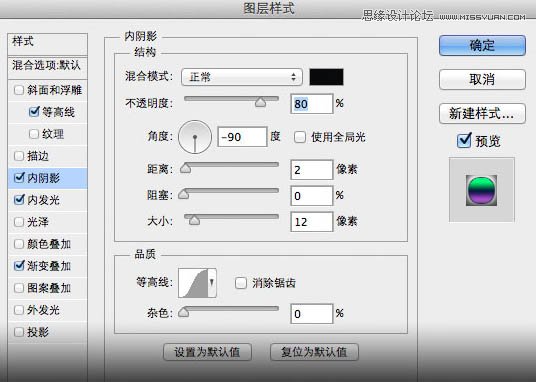Screen dimensions: 536x382
Task: Select the 渐变叠加 style row
Action: (x=48, y=266)
